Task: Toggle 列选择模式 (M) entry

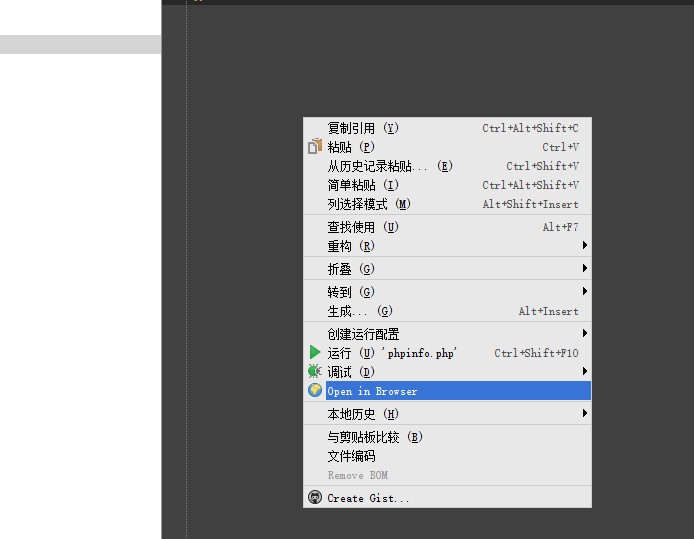Action: [x=447, y=204]
